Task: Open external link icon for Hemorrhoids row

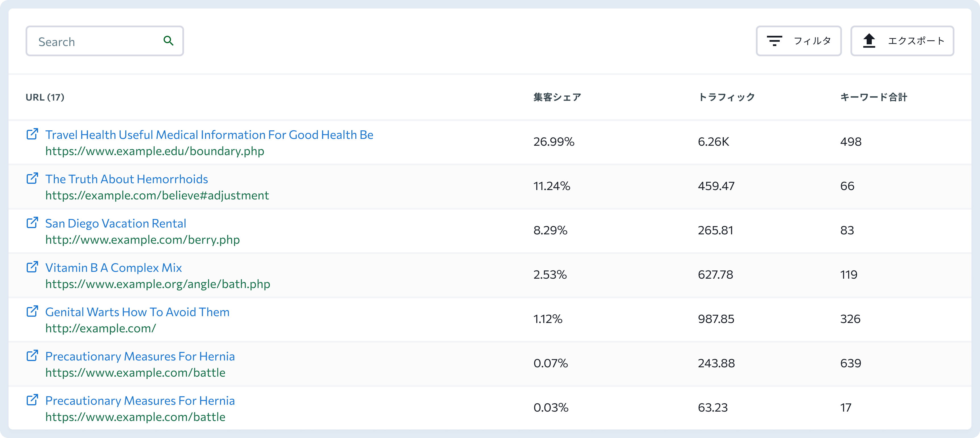Action: (32, 178)
